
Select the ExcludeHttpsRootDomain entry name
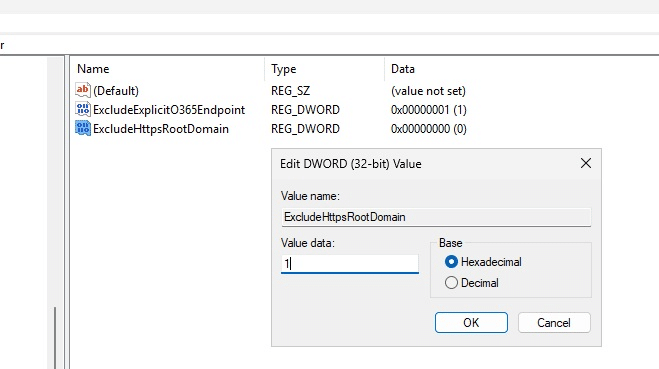tap(161, 129)
